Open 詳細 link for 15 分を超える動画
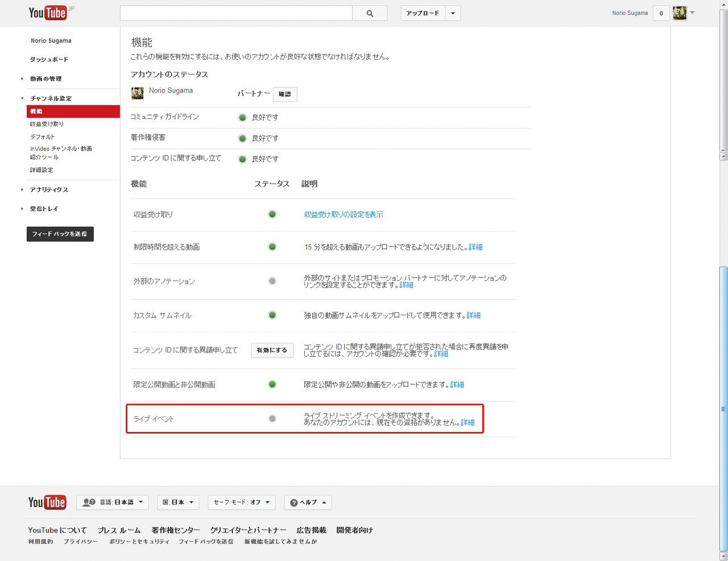Viewport: 728px width, 561px height. 475,247
